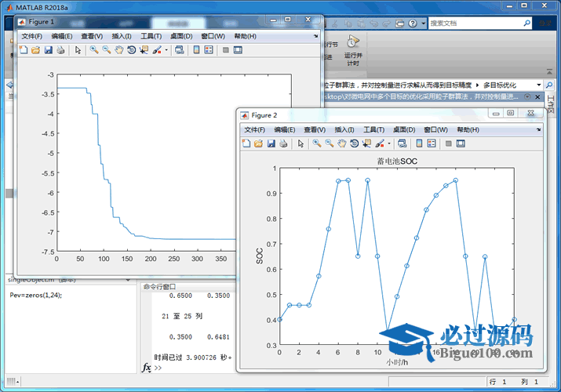561x392 pixels.
Task: Collapse MATLAB ribbon toolstrip arrow
Action: click(549, 71)
